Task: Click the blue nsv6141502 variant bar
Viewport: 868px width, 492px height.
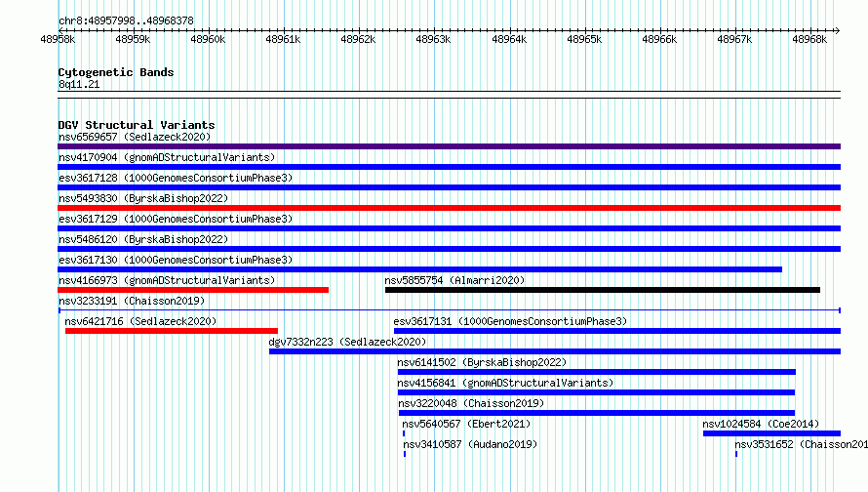Action: [x=596, y=372]
